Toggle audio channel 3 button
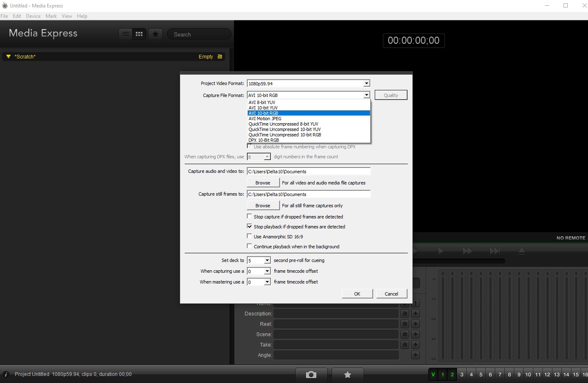588x383 pixels. point(462,375)
